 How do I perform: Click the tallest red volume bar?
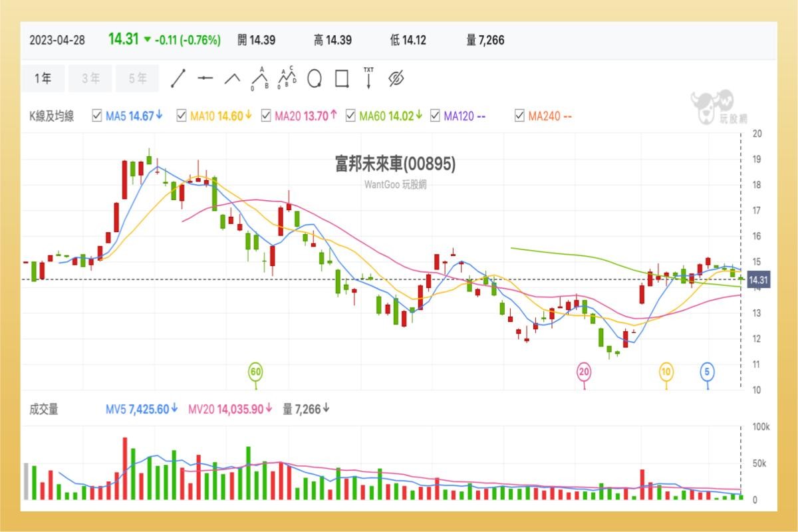(x=124, y=469)
